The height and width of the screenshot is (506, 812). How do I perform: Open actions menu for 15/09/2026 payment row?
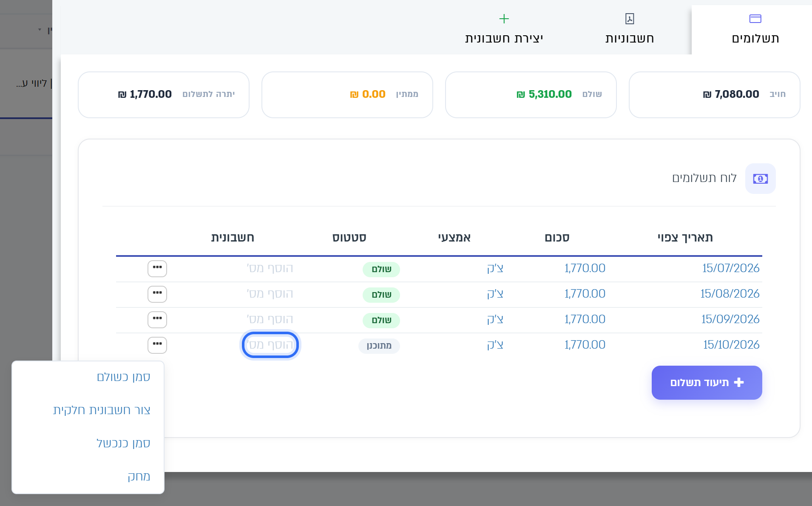157,319
